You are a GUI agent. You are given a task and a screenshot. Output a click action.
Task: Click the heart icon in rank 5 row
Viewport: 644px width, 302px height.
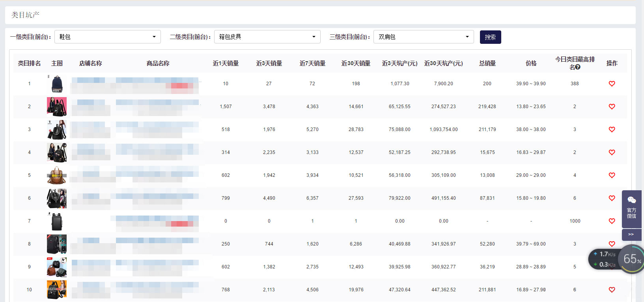click(612, 175)
